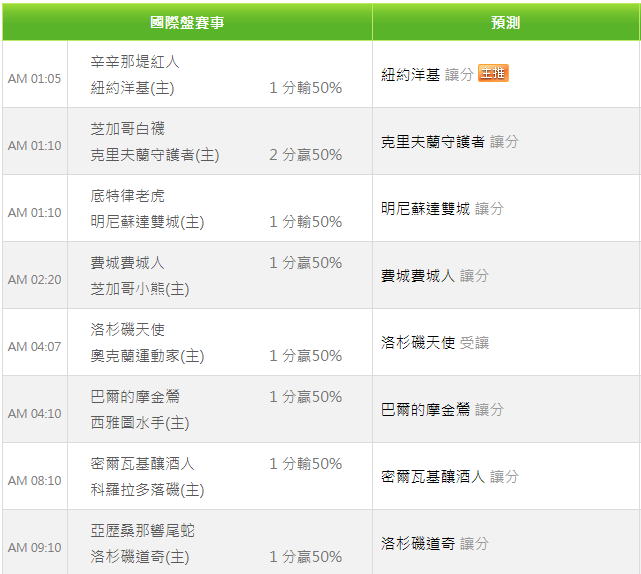Click the 1 分輸50% spread for 明尼蘇達雙城

coord(305,222)
